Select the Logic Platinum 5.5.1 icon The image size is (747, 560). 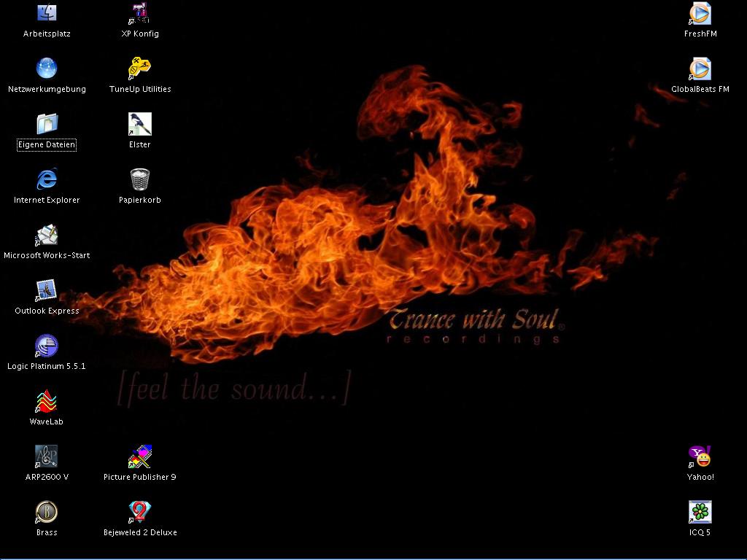47,346
